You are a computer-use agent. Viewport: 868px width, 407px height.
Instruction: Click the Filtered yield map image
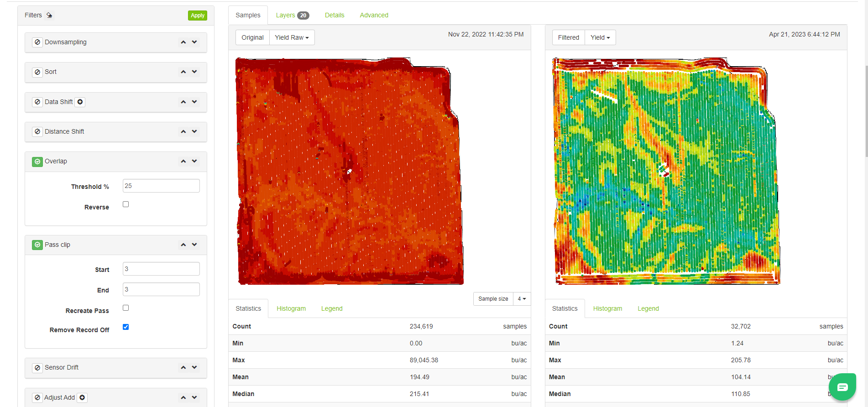click(666, 171)
